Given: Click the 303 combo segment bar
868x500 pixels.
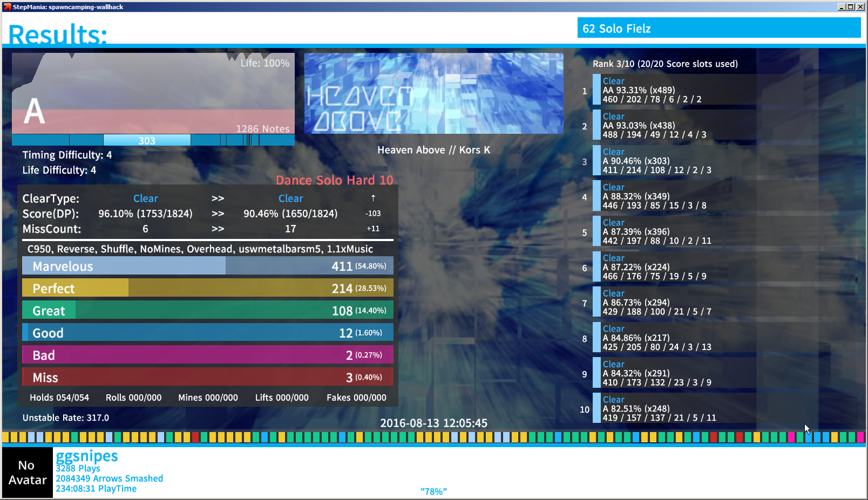Looking at the screenshot, I should click(x=146, y=140).
